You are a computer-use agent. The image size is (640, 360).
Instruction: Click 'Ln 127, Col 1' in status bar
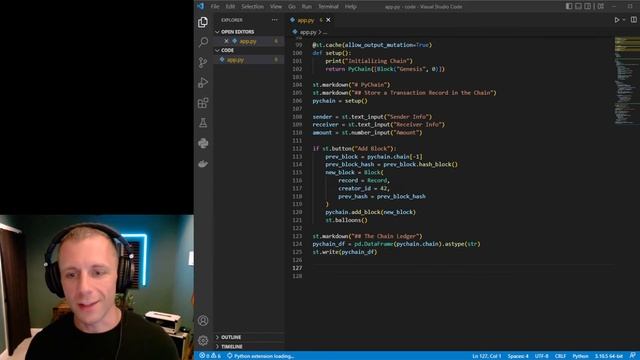tap(487, 356)
